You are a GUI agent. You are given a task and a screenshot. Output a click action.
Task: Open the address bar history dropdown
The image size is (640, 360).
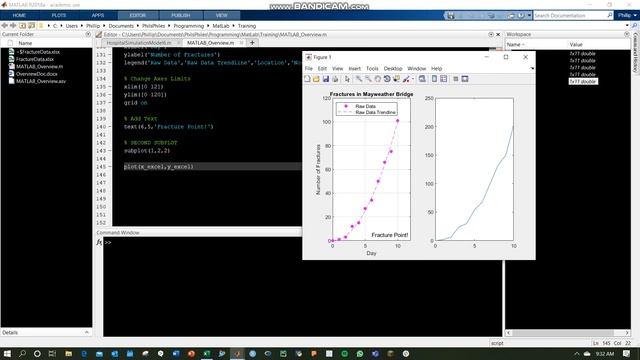(627, 26)
